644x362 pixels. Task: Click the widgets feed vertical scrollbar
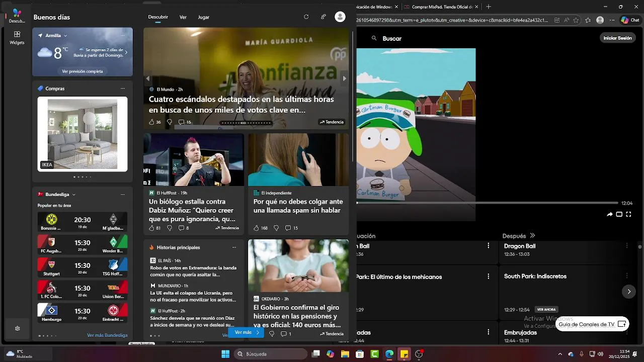[x=353, y=96]
